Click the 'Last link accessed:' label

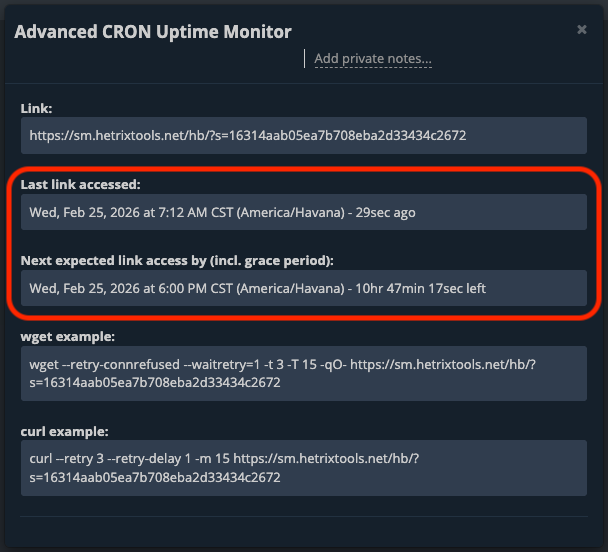[x=80, y=184]
